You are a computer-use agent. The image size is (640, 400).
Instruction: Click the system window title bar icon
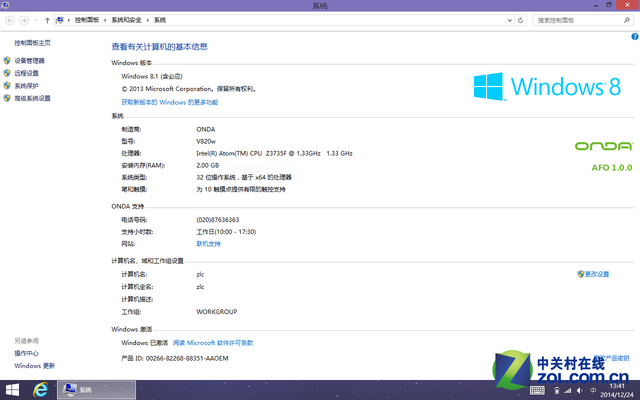pos(5,5)
